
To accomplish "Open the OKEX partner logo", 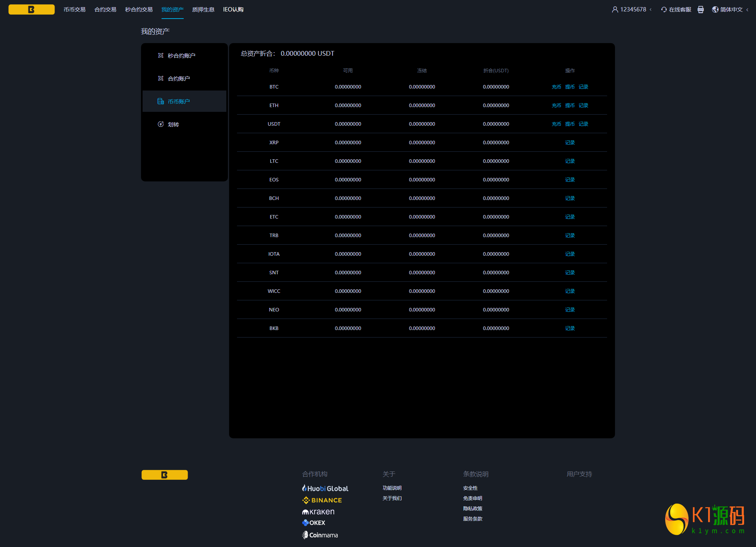I will pos(314,522).
